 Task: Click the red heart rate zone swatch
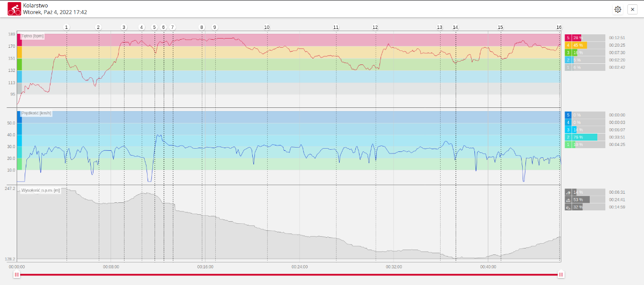19,40
